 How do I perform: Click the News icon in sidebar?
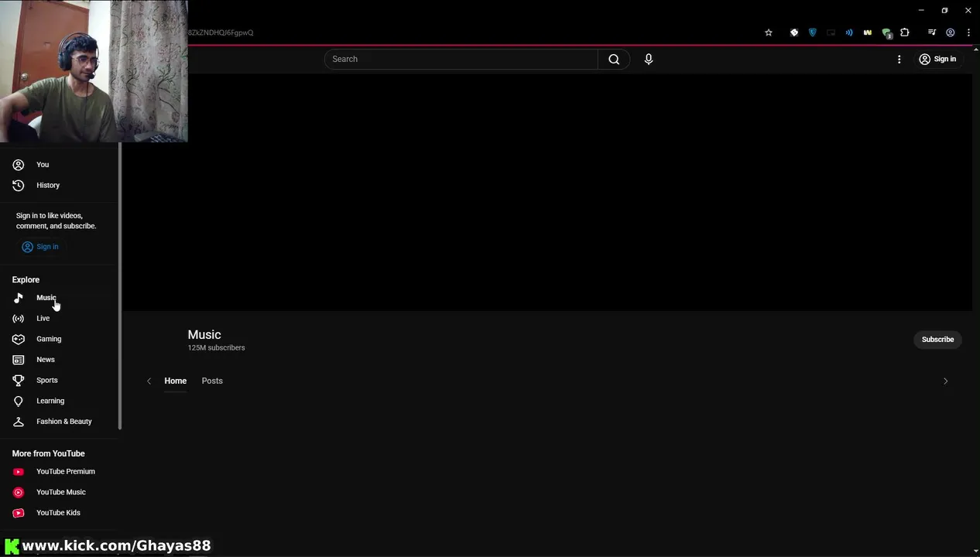(x=19, y=360)
